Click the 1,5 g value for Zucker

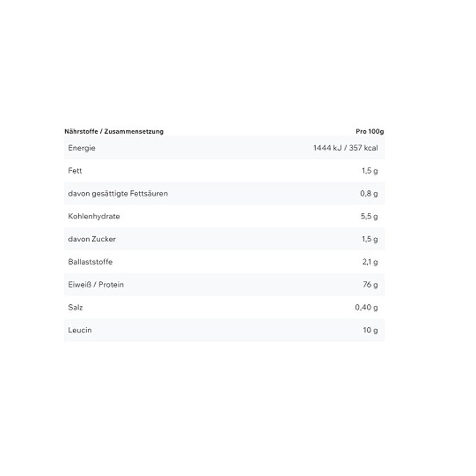pos(369,239)
